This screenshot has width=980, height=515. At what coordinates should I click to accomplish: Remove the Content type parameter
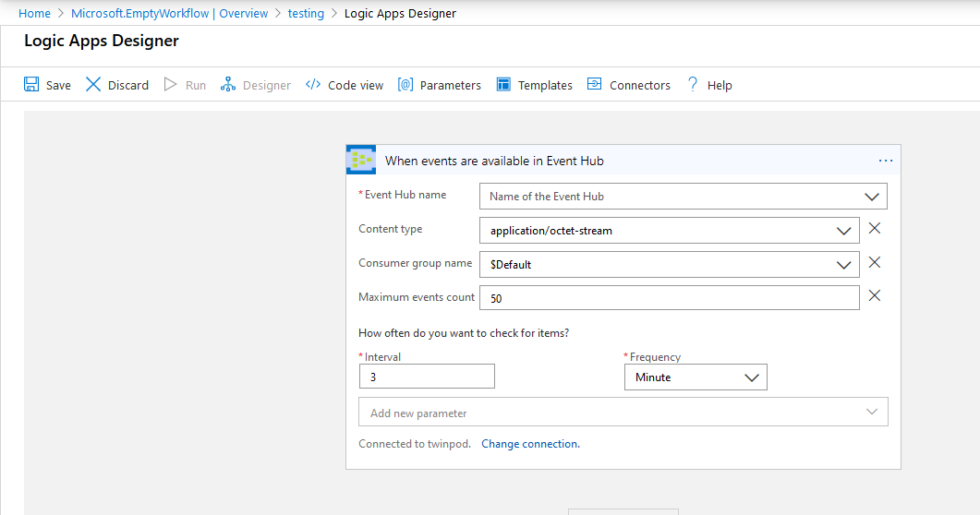click(875, 229)
